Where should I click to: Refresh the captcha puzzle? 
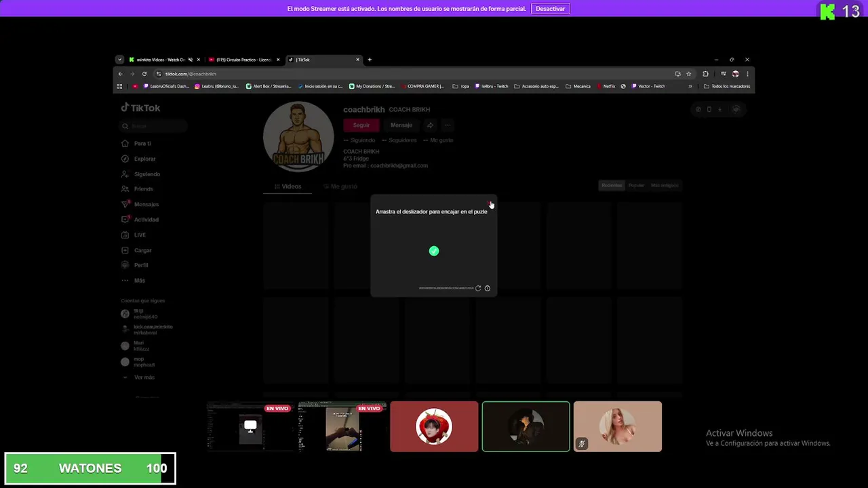[478, 288]
